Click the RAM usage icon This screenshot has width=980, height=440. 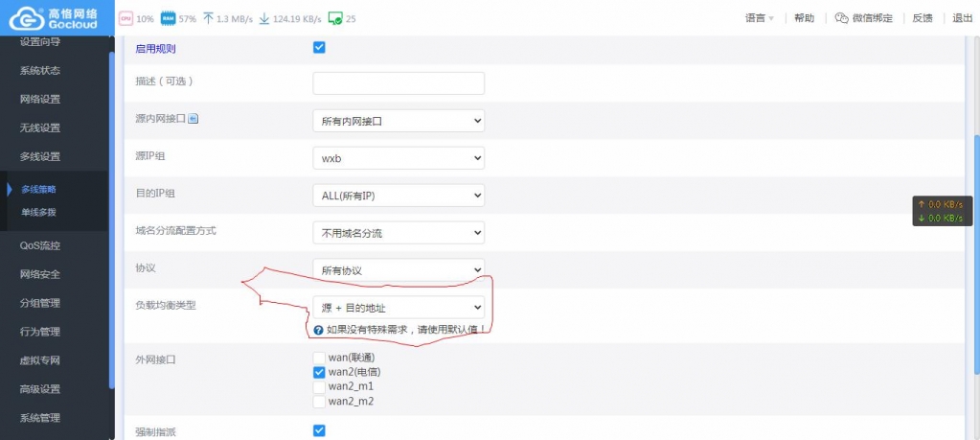[x=169, y=19]
